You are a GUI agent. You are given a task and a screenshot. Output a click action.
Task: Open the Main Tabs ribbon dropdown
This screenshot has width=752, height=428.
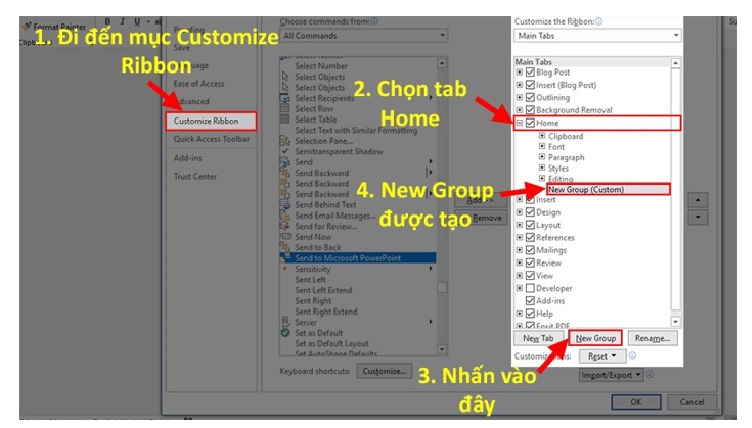[x=597, y=36]
